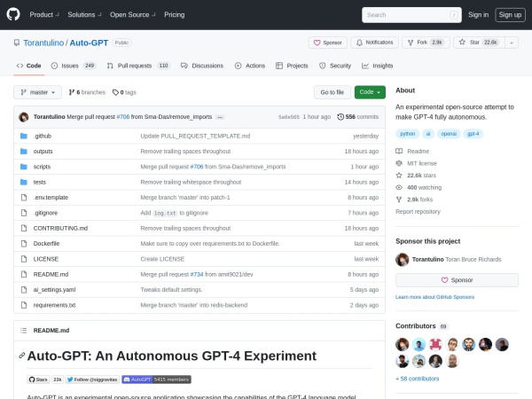
Task: Toggle Star on this repository
Action: click(477, 42)
